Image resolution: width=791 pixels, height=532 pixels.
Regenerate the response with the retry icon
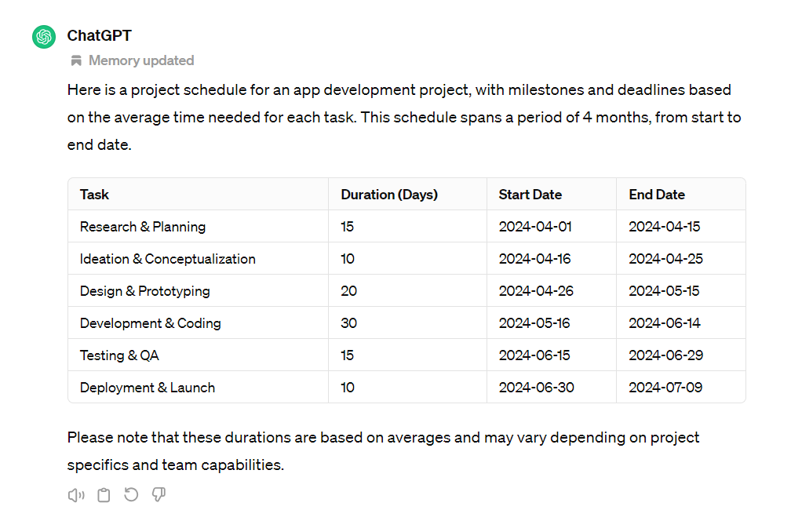[131, 494]
